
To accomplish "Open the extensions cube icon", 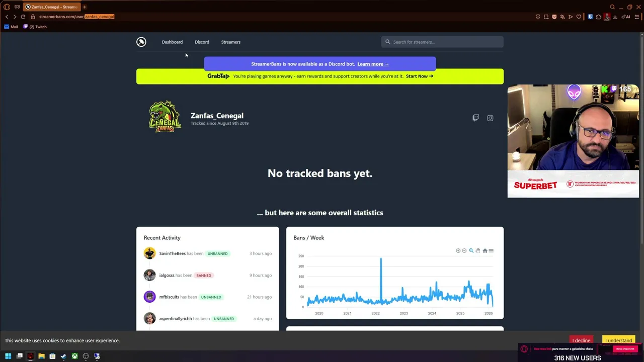I will [599, 17].
